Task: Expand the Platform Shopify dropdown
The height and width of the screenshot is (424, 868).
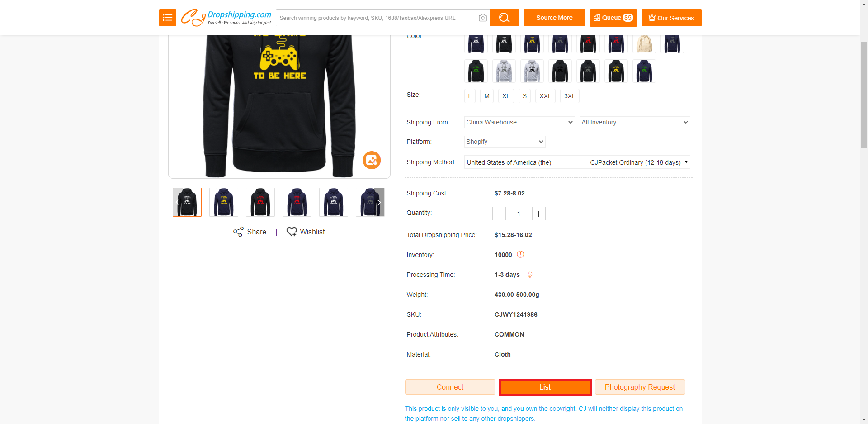Action: (x=505, y=142)
